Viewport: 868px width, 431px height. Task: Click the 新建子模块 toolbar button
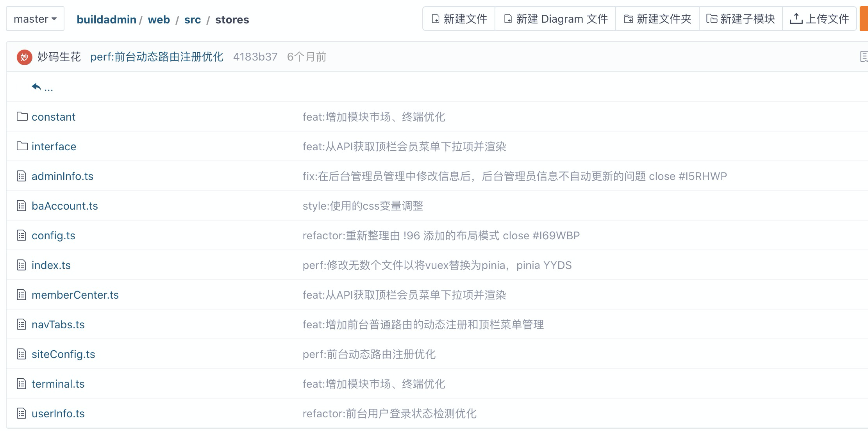741,19
